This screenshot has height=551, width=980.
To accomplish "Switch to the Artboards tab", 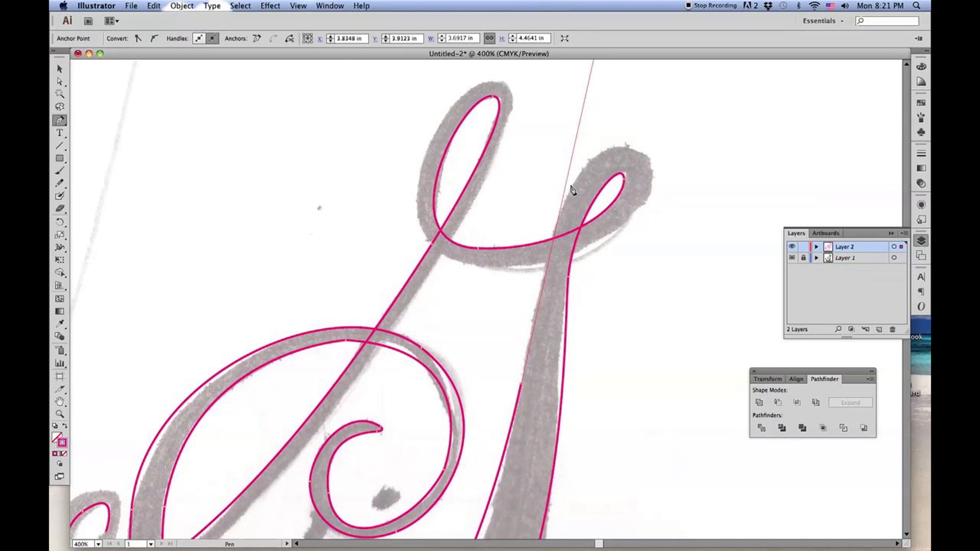I will pyautogui.click(x=825, y=233).
